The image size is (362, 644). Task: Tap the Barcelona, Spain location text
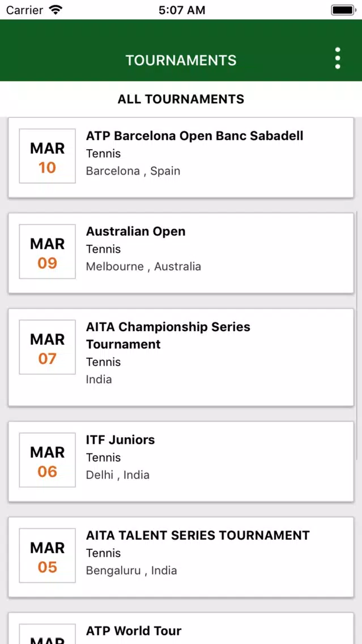pos(133,171)
